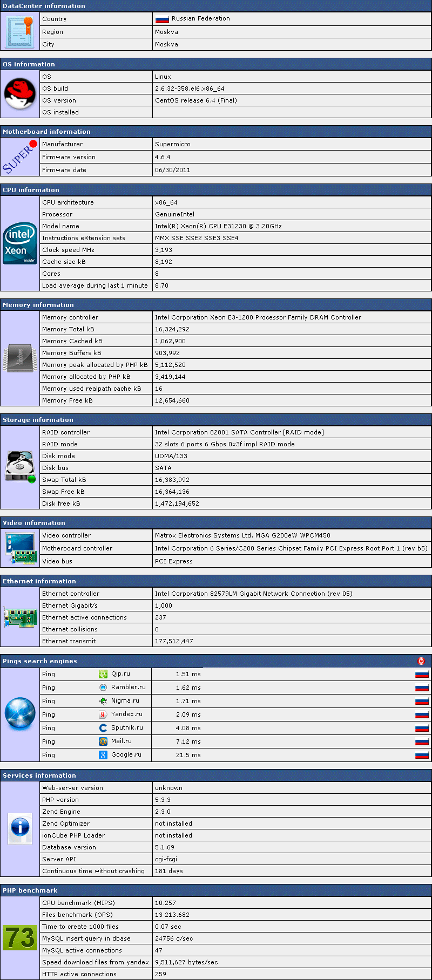This screenshot has width=432, height=980.
Task: Click the flag in the Mail.ru ping row
Action: click(x=422, y=741)
